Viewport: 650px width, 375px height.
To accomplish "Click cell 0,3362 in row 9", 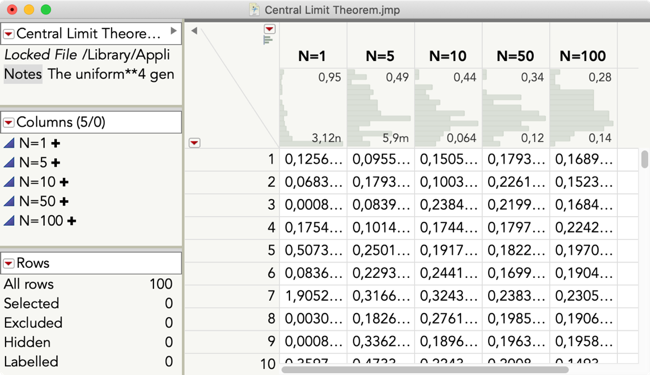I will click(381, 342).
